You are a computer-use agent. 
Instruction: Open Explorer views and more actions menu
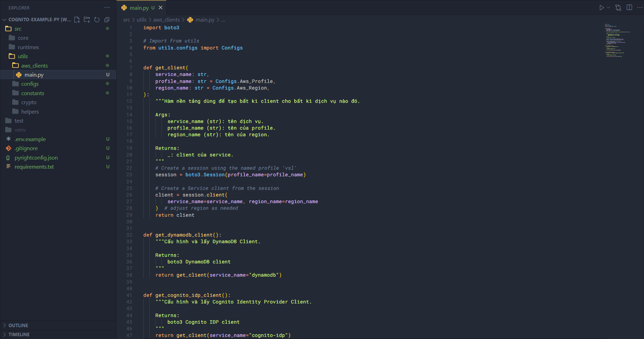pos(107,8)
